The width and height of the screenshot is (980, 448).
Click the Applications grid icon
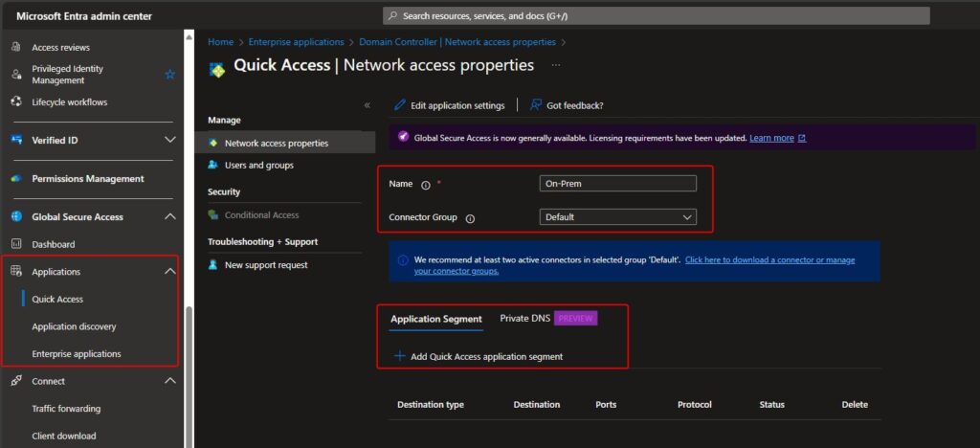pos(17,272)
